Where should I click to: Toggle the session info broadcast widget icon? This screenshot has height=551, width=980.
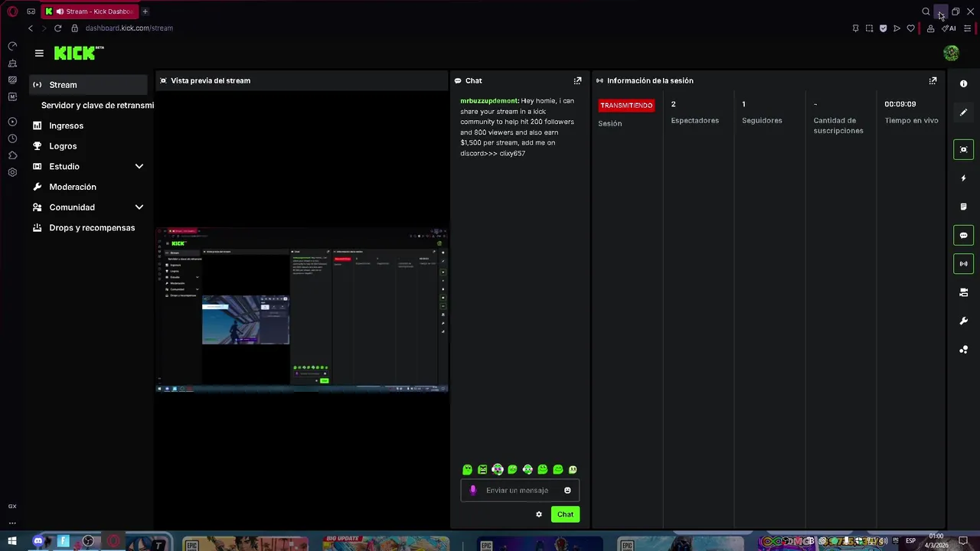tap(963, 263)
